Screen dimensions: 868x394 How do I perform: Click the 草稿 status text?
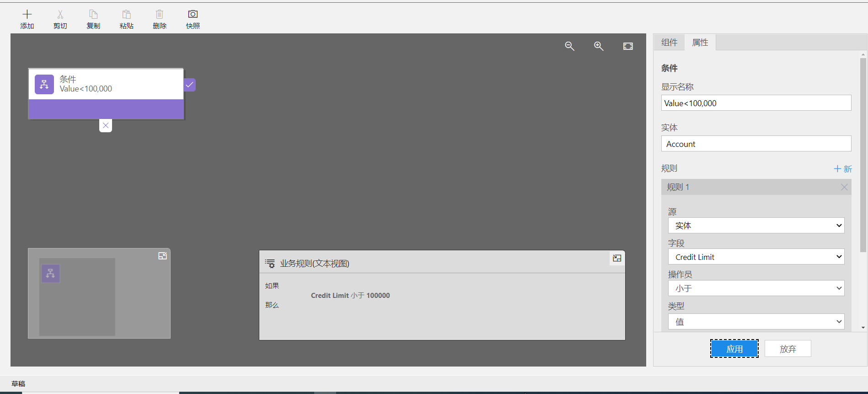pos(18,383)
